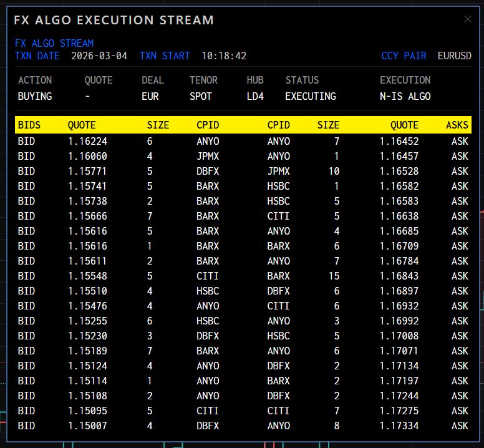Click the LD4 hub value
The height and width of the screenshot is (448, 484).
(x=255, y=97)
